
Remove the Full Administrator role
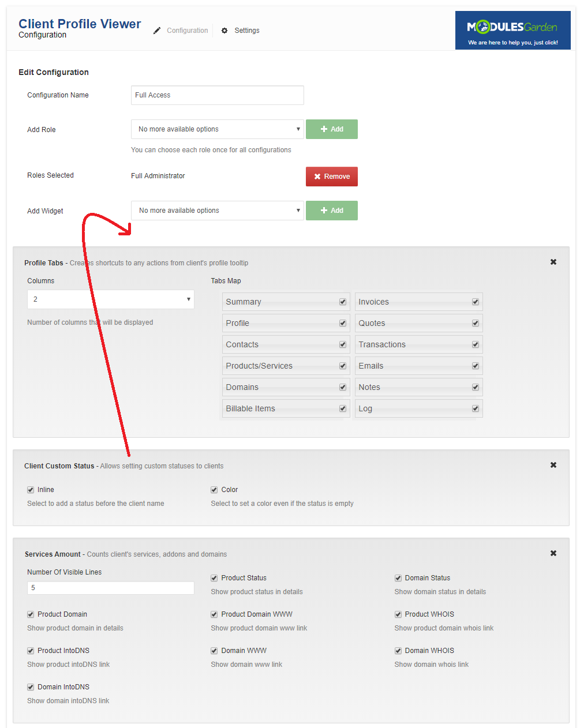[332, 177]
